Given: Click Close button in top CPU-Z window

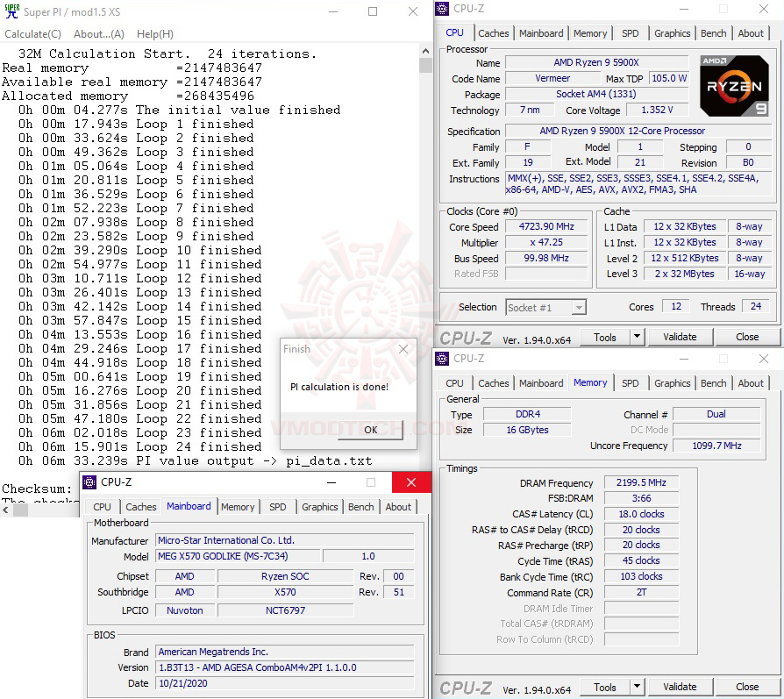Looking at the screenshot, I should click(747, 337).
